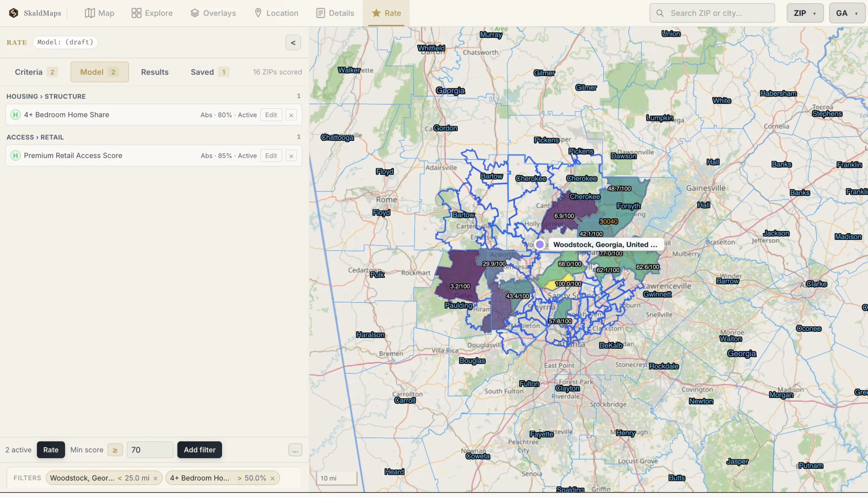The image size is (868, 498).
Task: Click the 16 ZIPs scored text
Action: [x=277, y=72]
